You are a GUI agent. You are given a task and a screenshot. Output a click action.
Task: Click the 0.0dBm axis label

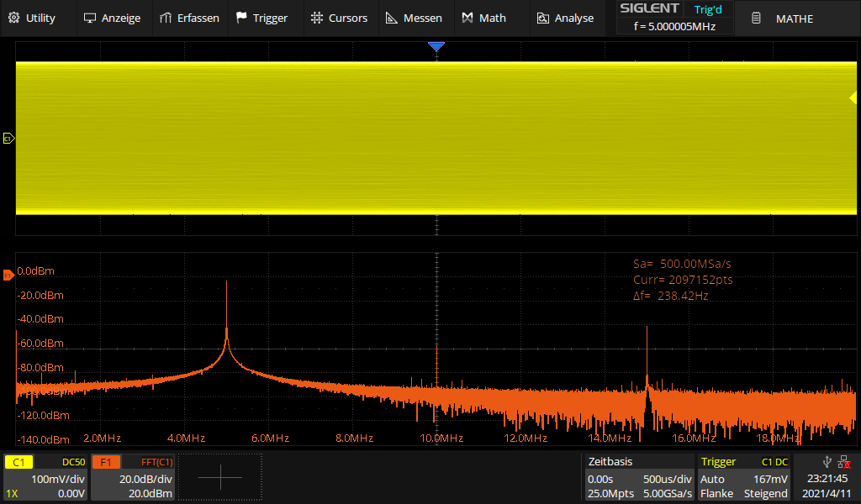35,271
